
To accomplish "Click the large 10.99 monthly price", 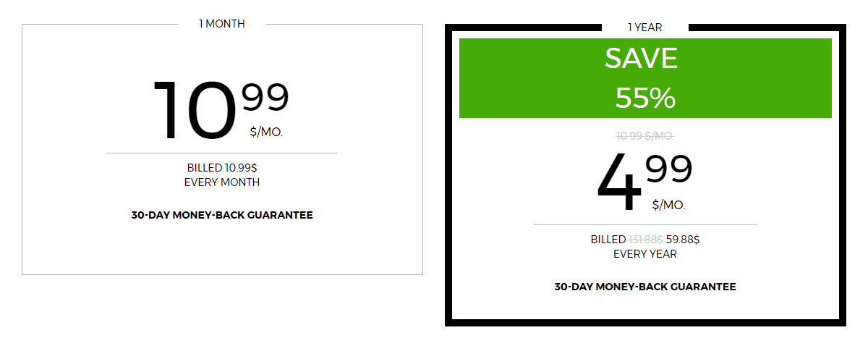I will pos(221,109).
